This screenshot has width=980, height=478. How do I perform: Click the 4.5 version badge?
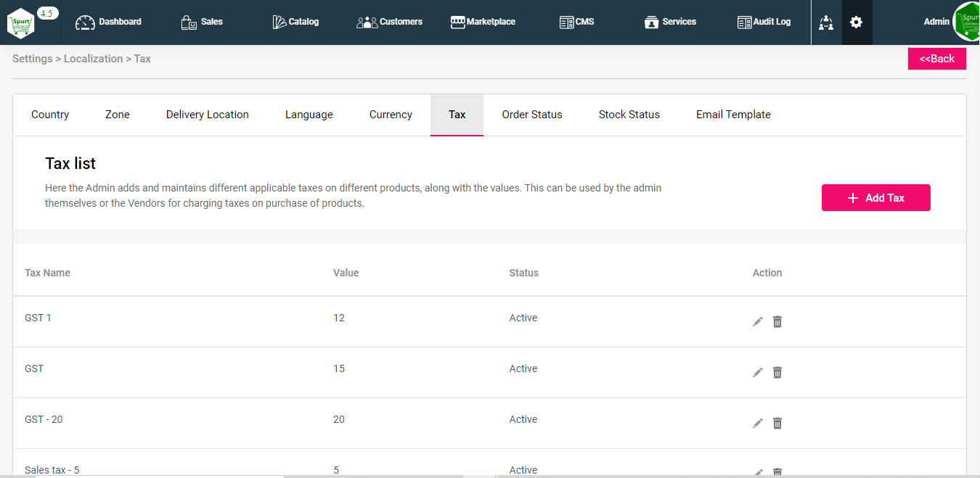coord(47,13)
